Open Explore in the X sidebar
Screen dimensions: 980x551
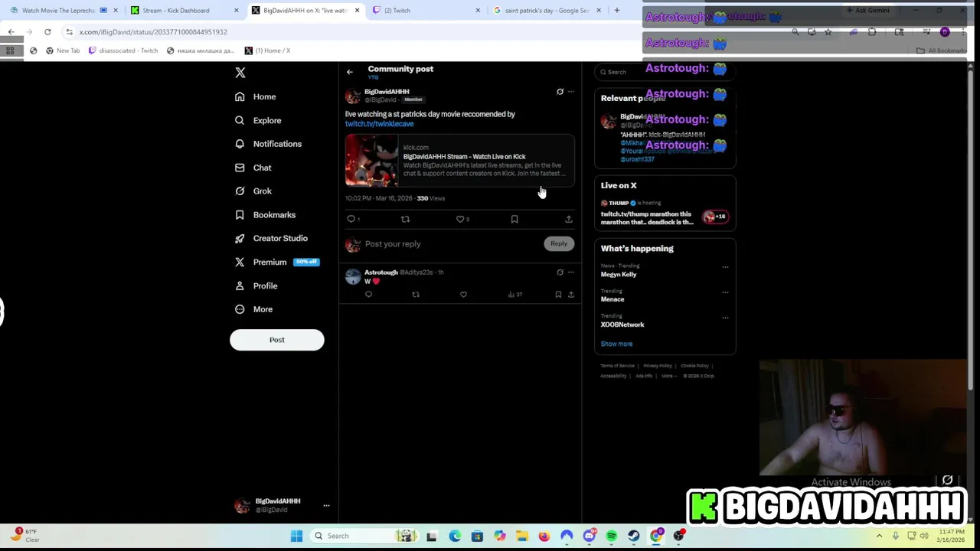[258, 120]
